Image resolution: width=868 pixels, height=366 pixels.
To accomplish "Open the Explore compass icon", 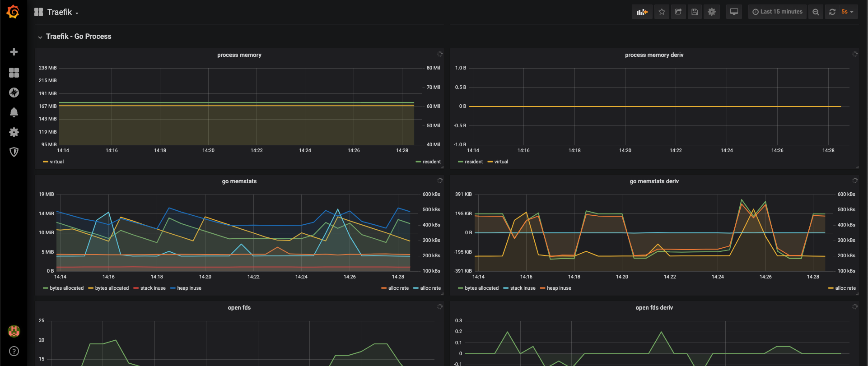I will coord(14,93).
